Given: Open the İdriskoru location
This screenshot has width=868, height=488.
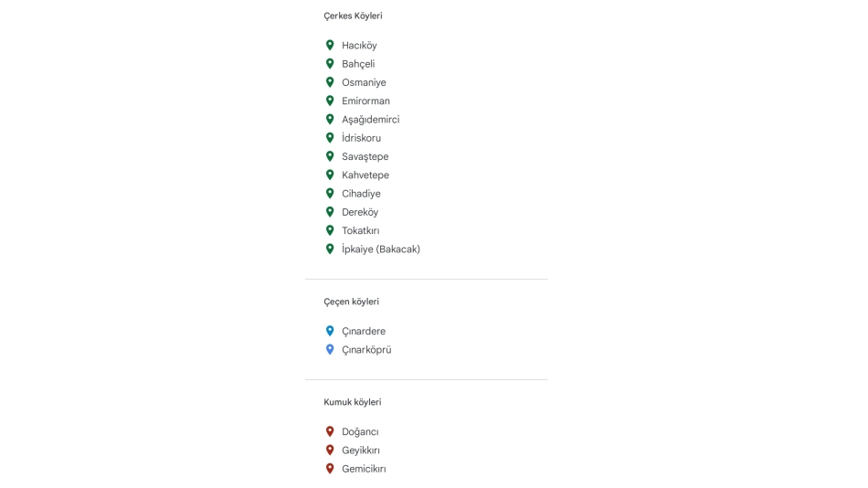Looking at the screenshot, I should tap(361, 138).
